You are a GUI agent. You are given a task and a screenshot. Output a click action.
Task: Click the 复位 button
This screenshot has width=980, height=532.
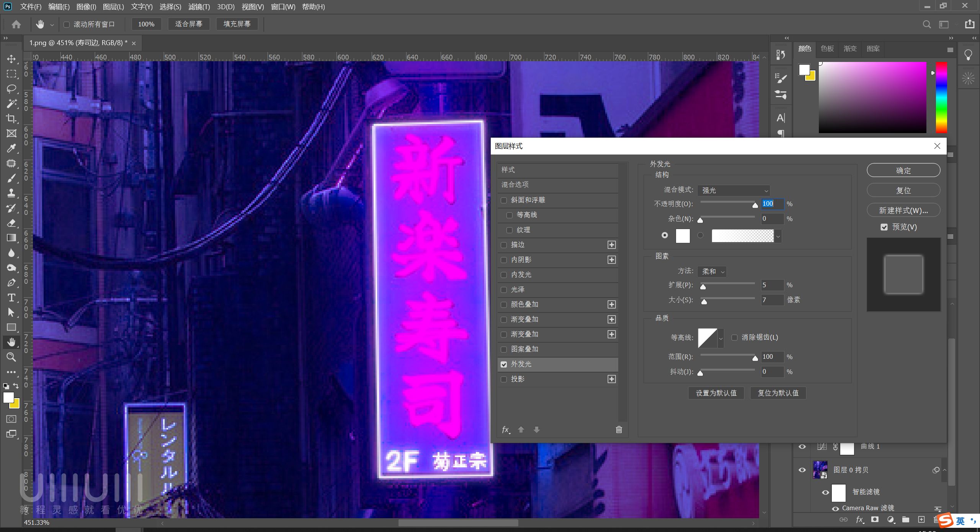click(903, 190)
